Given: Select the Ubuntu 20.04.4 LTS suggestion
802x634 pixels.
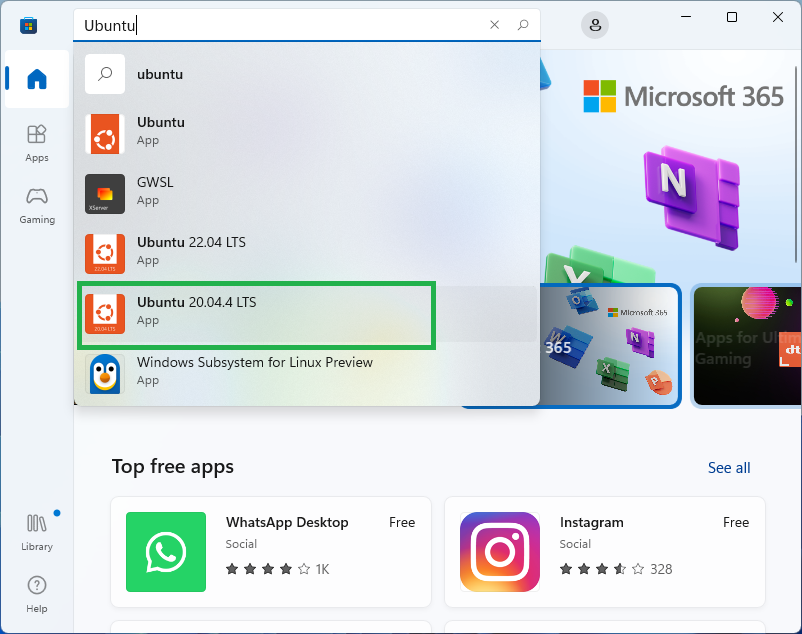Looking at the screenshot, I should point(307,313).
